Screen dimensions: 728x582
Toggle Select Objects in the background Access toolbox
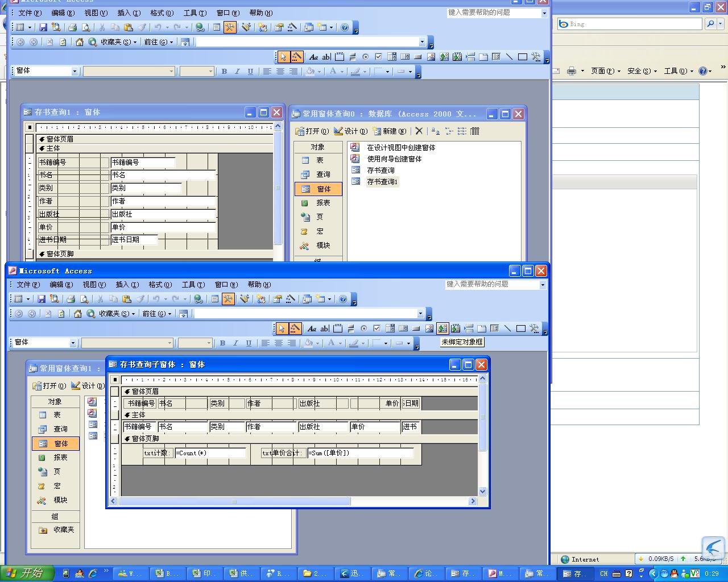(283, 57)
